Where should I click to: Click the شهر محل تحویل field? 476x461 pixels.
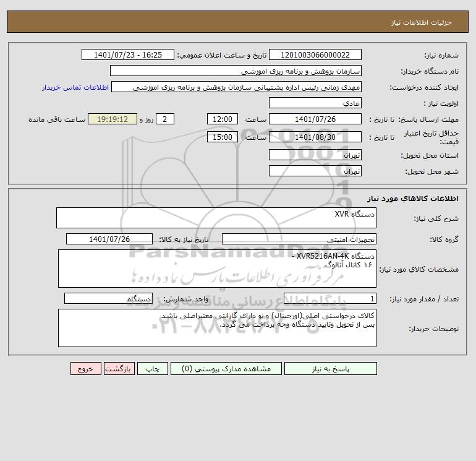tap(315, 171)
